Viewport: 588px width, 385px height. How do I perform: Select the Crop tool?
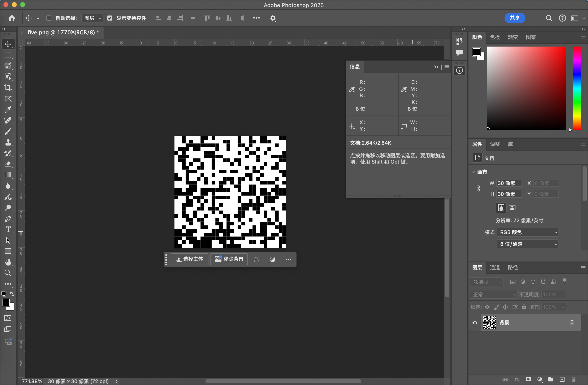[8, 87]
